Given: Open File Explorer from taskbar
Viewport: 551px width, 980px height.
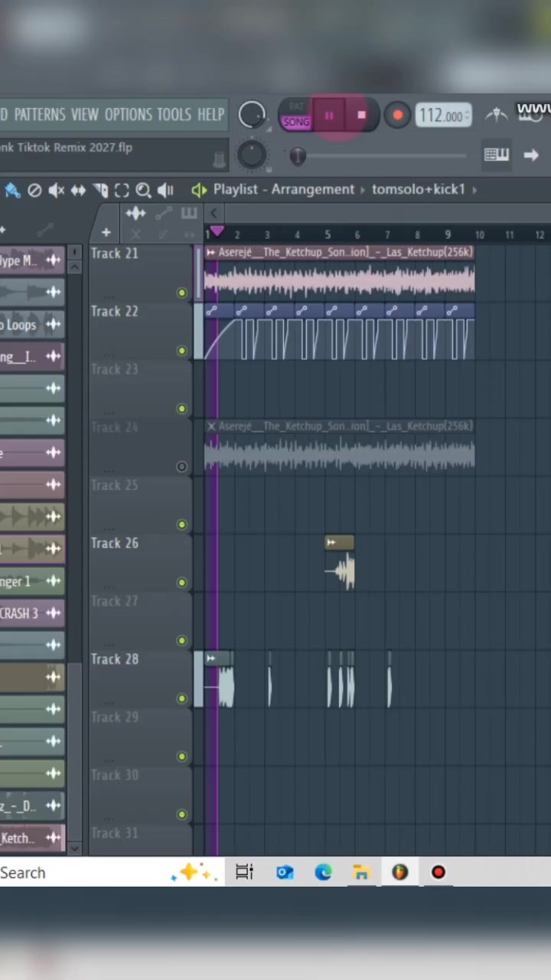Looking at the screenshot, I should [x=361, y=872].
